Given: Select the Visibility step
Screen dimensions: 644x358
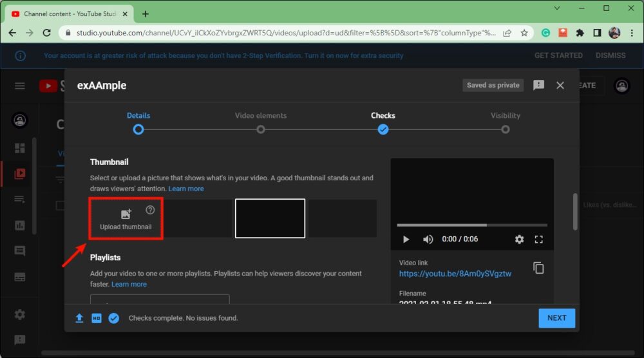Looking at the screenshot, I should [x=506, y=129].
